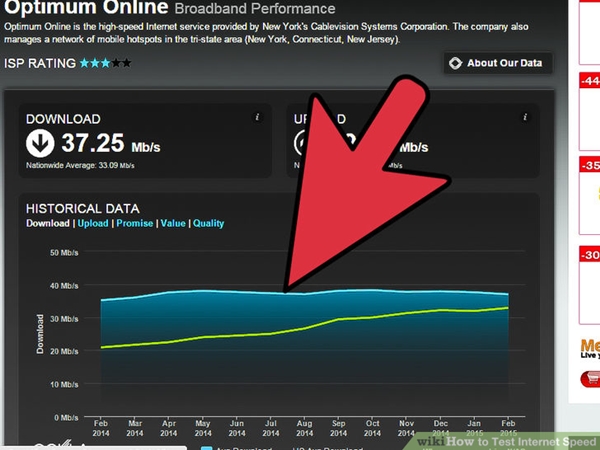
Task: Click the Sep 2014 axis label
Action: tap(339, 428)
